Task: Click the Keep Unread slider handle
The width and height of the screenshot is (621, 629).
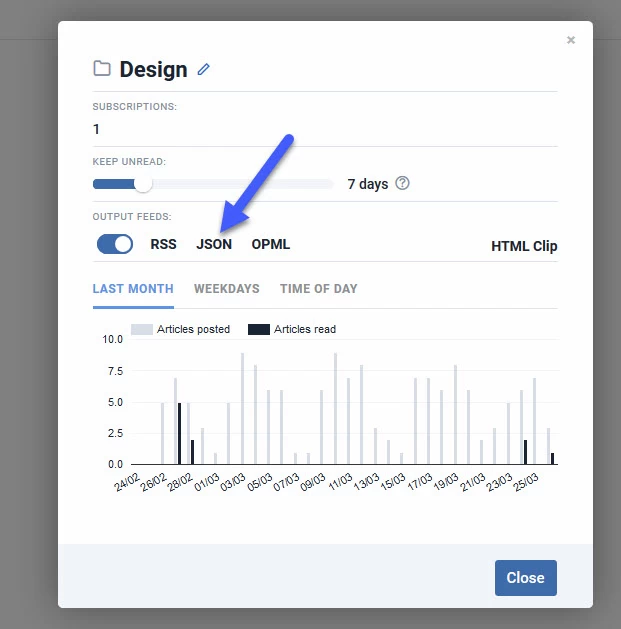Action: (143, 184)
